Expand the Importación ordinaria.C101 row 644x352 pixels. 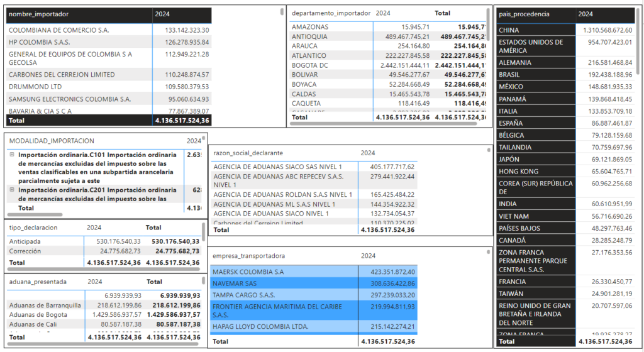12,155
